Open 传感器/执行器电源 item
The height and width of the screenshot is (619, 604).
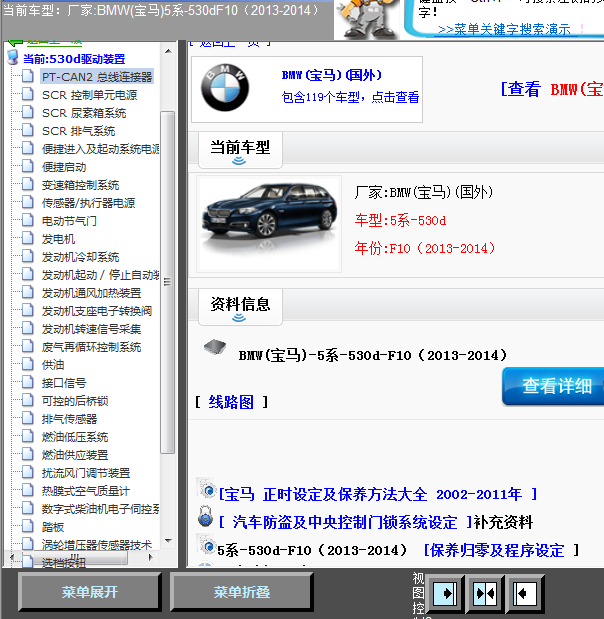click(88, 203)
